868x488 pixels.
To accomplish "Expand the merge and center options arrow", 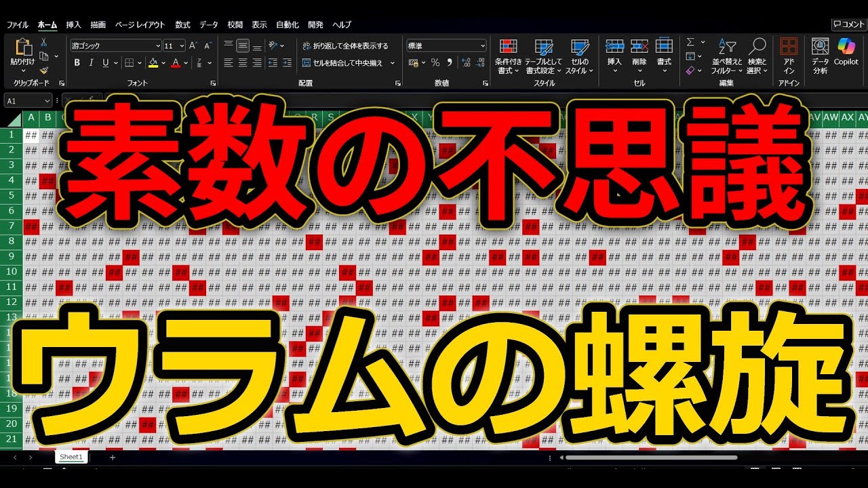I will click(x=392, y=63).
